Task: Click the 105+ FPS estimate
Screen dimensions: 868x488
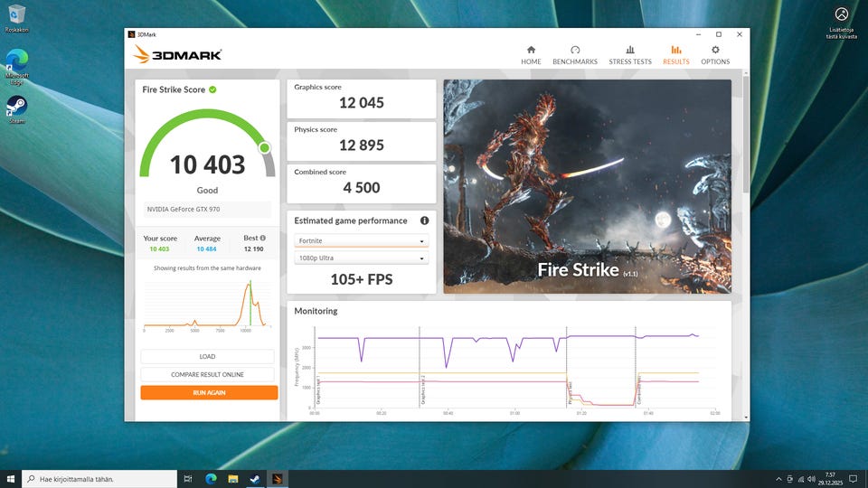Action: pos(362,279)
